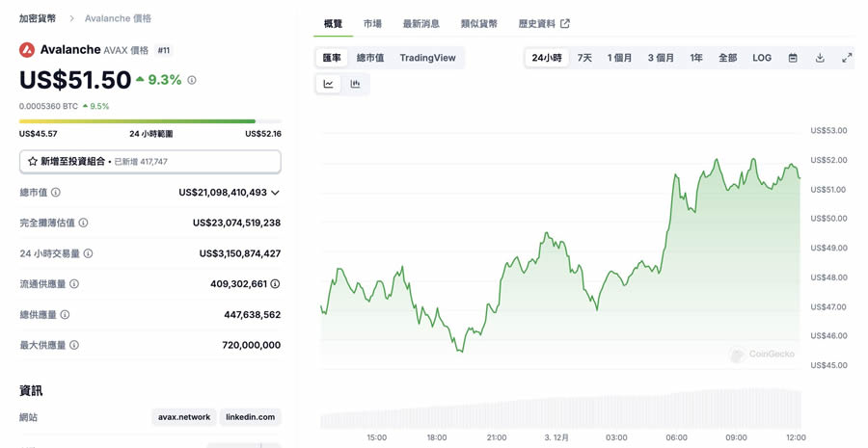
Task: Click Avalanche 價格 breadcrumb
Action: tap(118, 18)
